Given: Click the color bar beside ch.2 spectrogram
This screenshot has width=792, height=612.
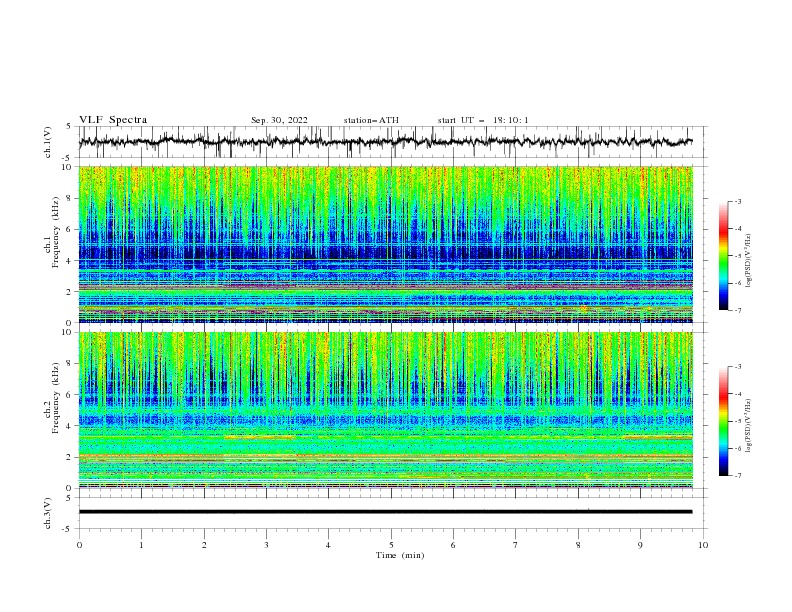Looking at the screenshot, I should [x=723, y=421].
